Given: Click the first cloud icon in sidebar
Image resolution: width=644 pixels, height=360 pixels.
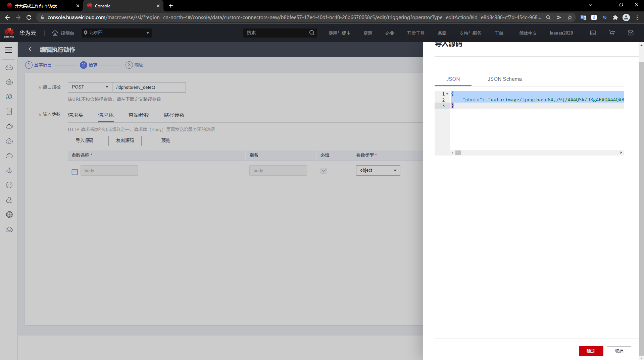Looking at the screenshot, I should 9,67.
